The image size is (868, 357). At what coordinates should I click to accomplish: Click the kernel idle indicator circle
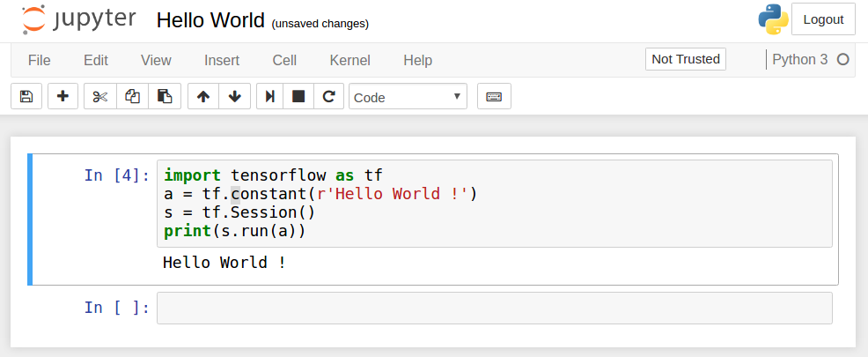pyautogui.click(x=843, y=59)
